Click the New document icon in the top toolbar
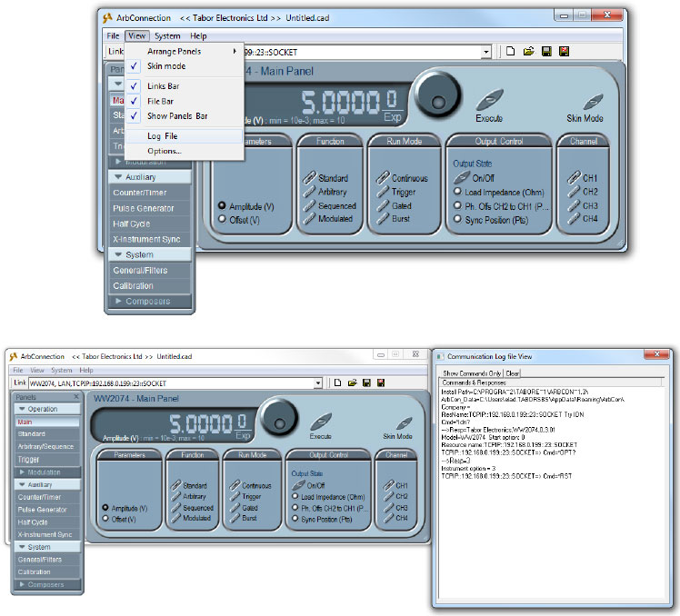The image size is (680, 616). pyautogui.click(x=510, y=52)
